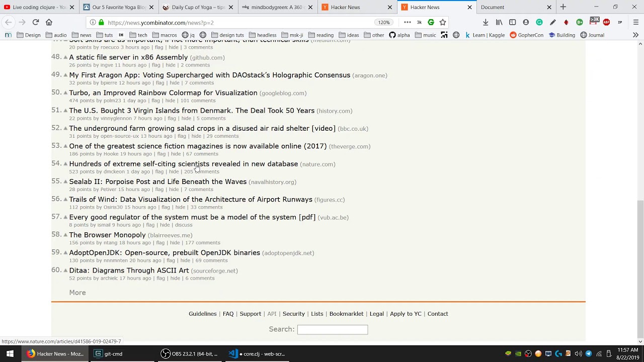Show the sidebars toolbar icon
644x362 pixels.
tap(512, 22)
